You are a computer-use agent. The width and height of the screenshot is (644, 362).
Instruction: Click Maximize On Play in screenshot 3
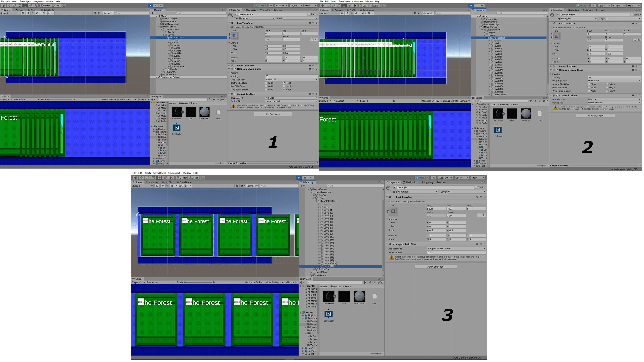(254, 282)
